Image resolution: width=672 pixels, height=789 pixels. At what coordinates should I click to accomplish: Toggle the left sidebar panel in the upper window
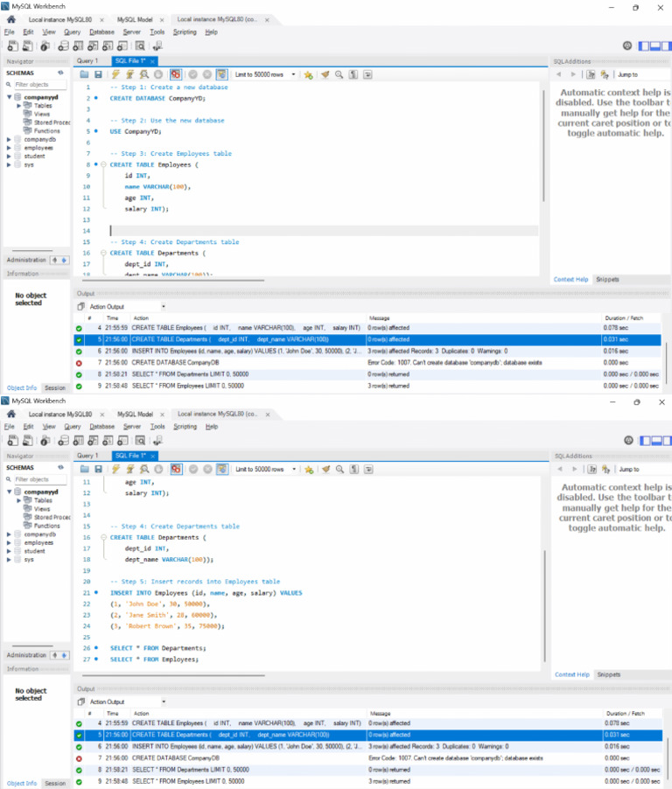click(x=643, y=45)
